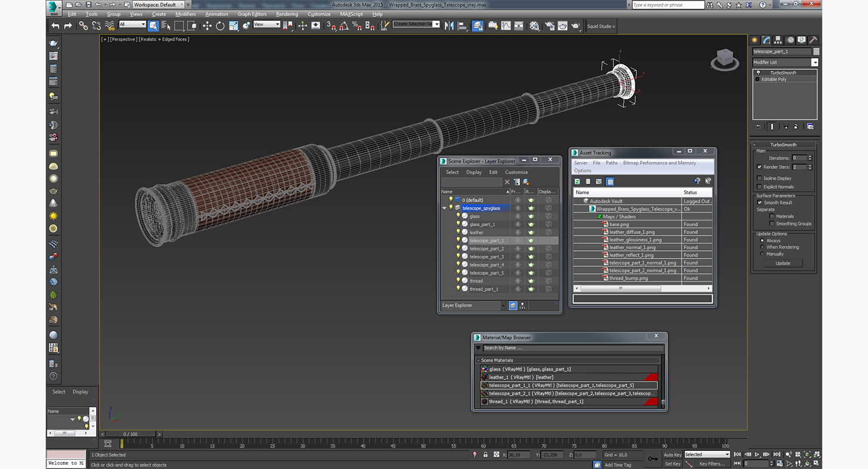Click Table View icon in Asset Tracking
This screenshot has width=868, height=469.
pyautogui.click(x=610, y=182)
